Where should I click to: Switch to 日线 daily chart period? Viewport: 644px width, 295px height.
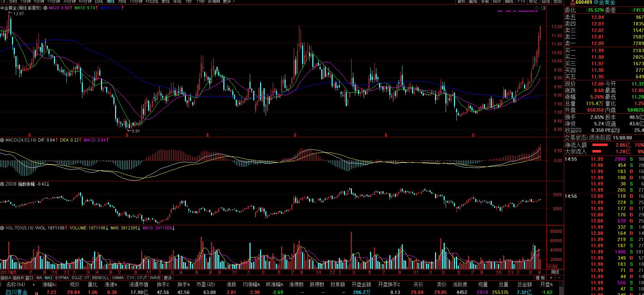[99, 2]
